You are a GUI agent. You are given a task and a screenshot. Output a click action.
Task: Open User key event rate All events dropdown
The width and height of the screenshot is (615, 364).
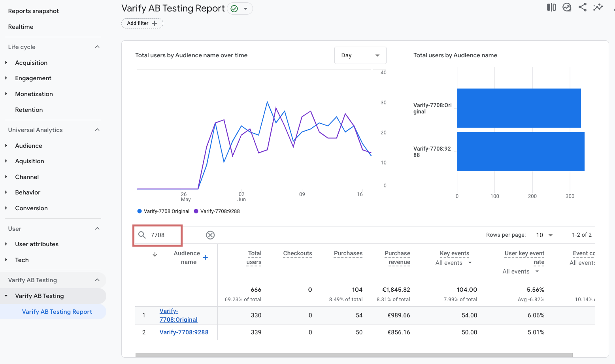pos(521,272)
